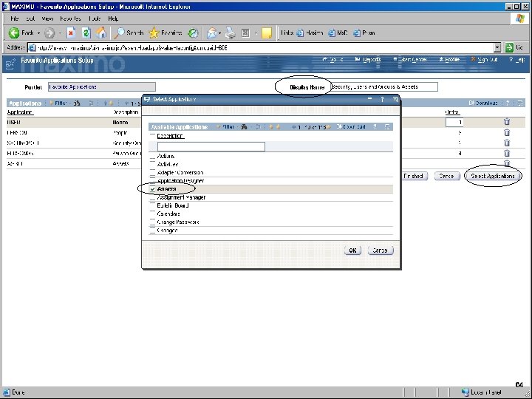The width and height of the screenshot is (532, 399).
Task: Go to next page of Available Applications
Action: [x=328, y=127]
